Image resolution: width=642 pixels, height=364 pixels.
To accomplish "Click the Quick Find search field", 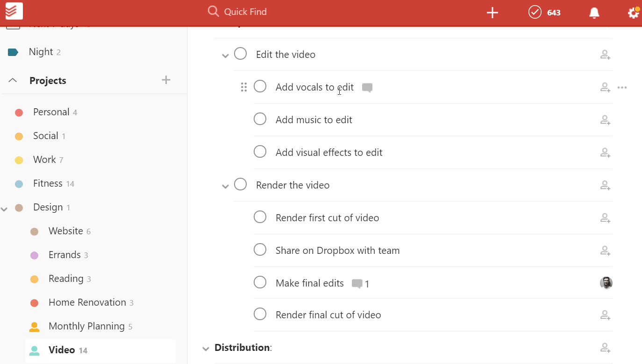I will tap(245, 12).
